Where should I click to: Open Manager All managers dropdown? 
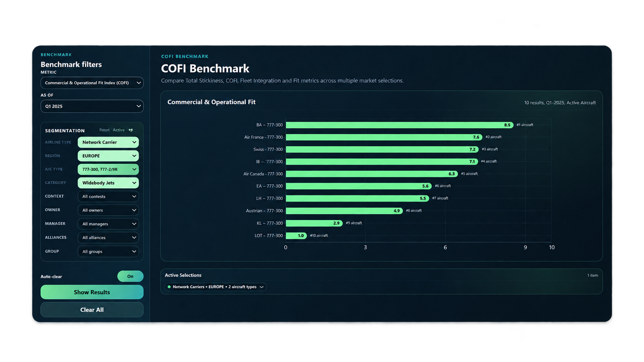pyautogui.click(x=108, y=224)
